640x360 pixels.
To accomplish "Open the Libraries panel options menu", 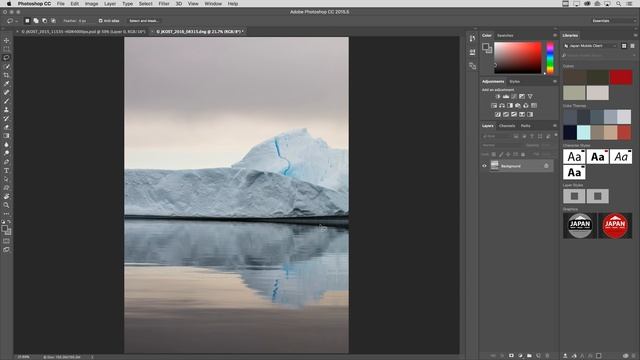I will pos(636,36).
